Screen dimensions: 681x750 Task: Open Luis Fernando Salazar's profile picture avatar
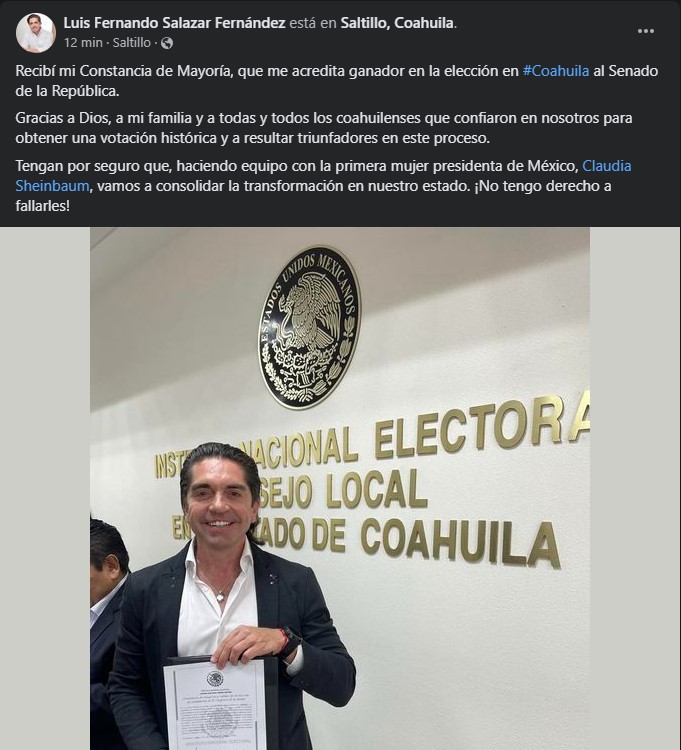coord(36,33)
